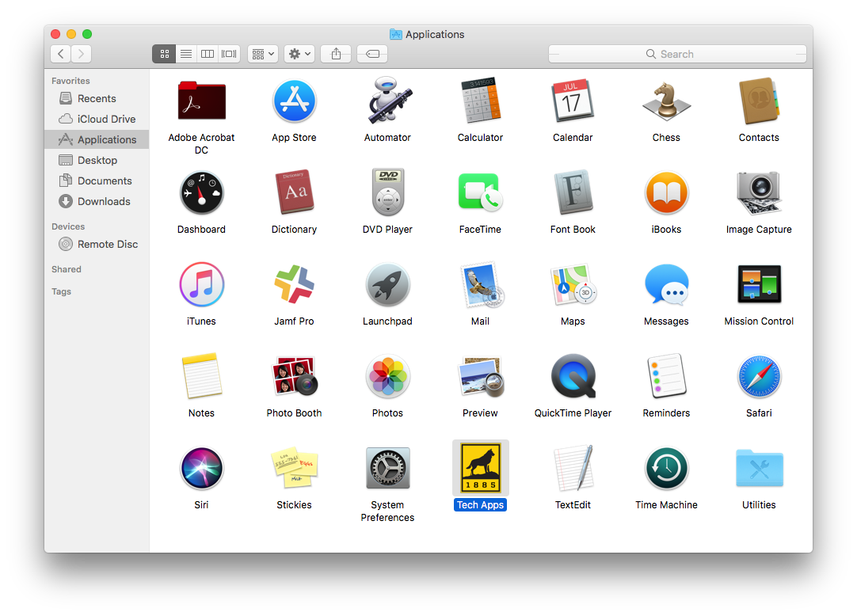Select the Photos app icon
This screenshot has width=857, height=616.
(387, 377)
